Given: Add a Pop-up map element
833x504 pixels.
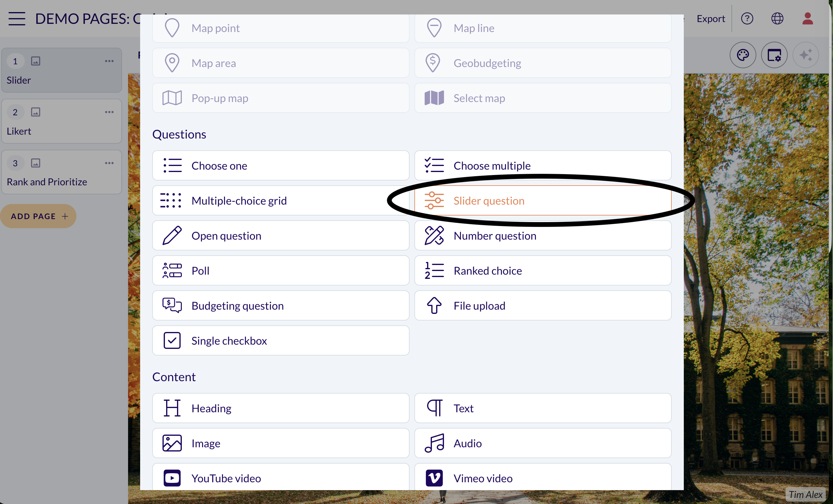Looking at the screenshot, I should pyautogui.click(x=281, y=98).
